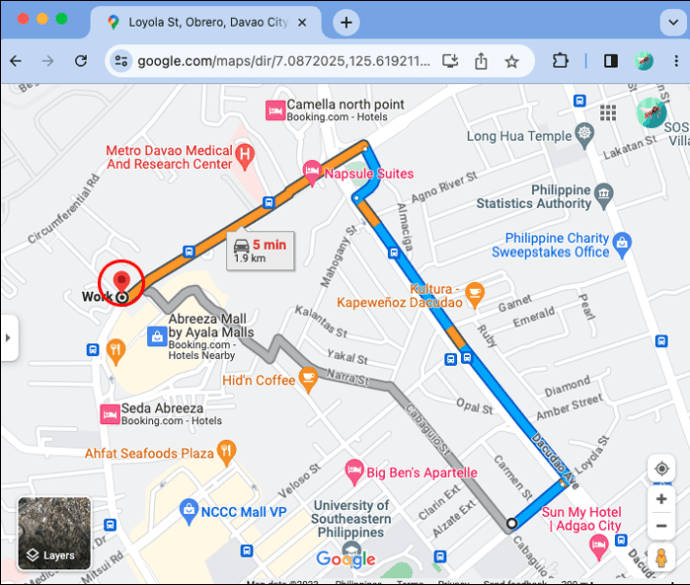Open the Layers map thumbnail
Screen dimensions: 690x585
(x=54, y=533)
